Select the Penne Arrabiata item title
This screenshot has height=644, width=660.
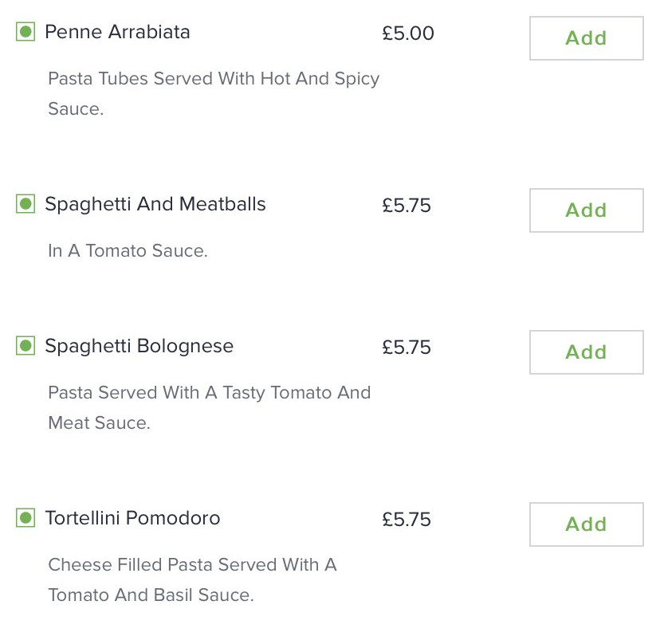(117, 32)
